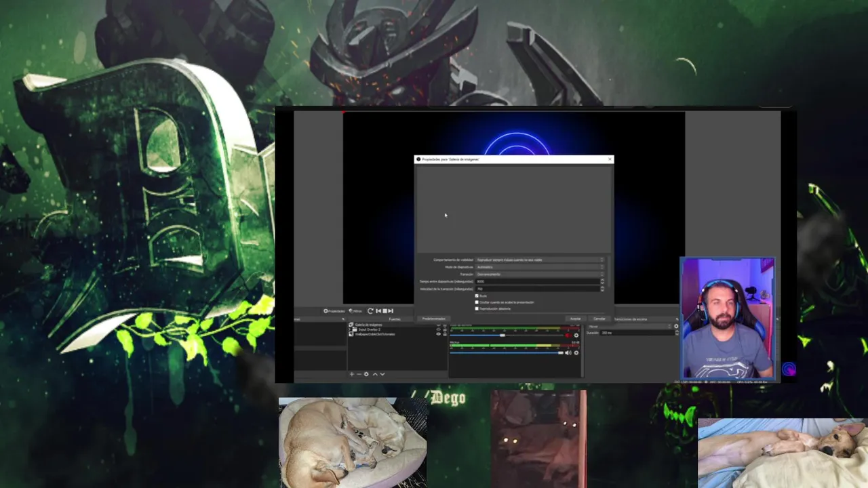Skip to next slide in source toolbar
868x488 pixels.
click(x=390, y=311)
